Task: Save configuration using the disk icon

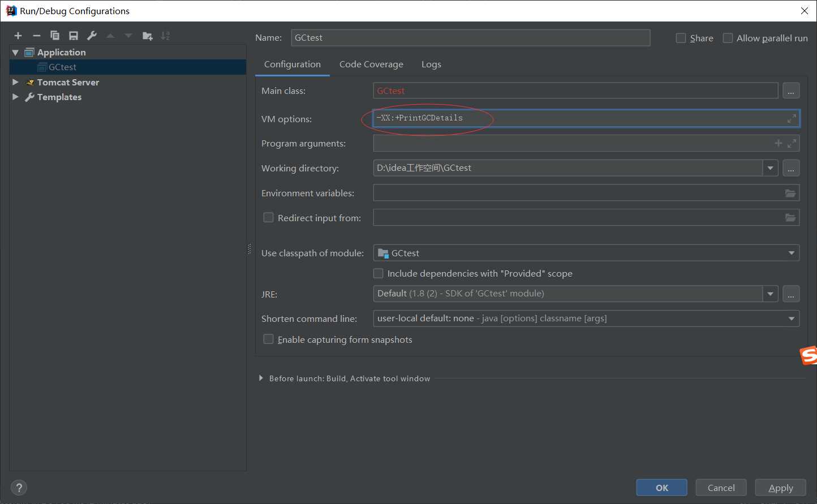Action: click(74, 36)
